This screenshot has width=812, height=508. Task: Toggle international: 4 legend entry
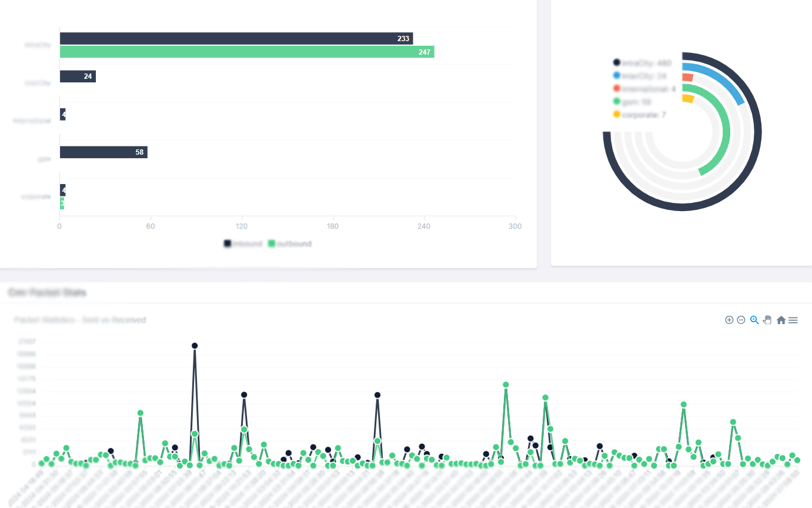pos(644,89)
